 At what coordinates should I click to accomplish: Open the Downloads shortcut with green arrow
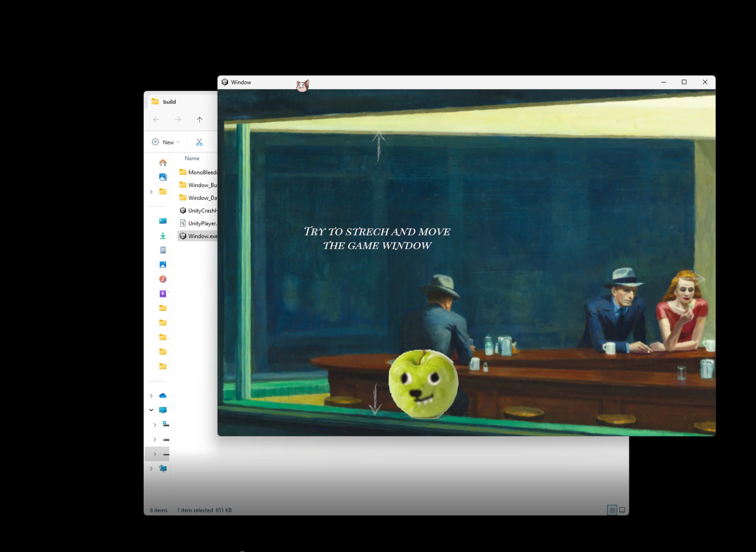pos(163,235)
